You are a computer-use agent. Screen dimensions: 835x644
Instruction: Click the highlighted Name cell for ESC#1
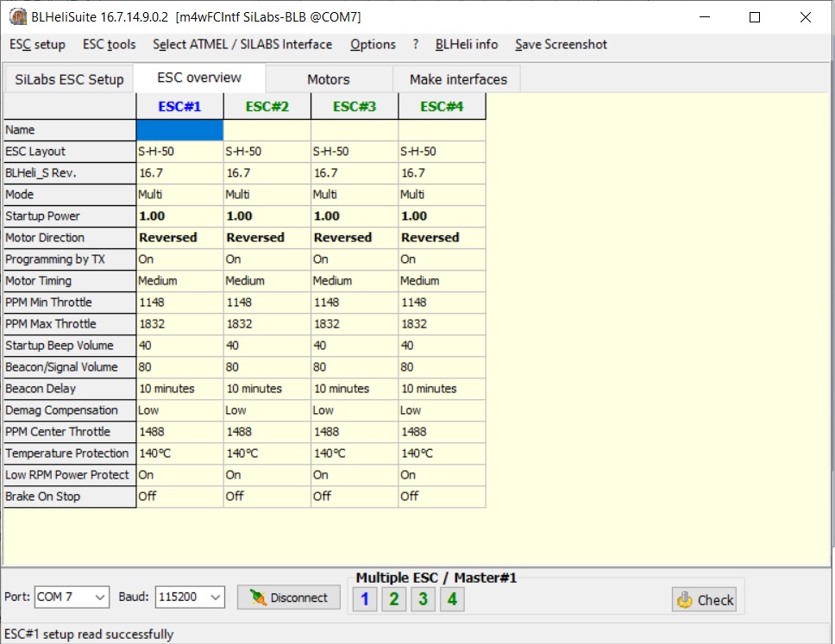[180, 130]
